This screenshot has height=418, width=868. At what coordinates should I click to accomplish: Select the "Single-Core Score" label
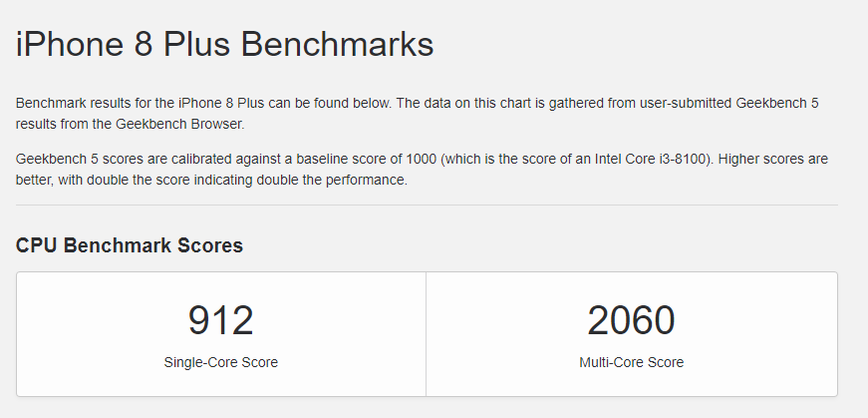pyautogui.click(x=220, y=362)
